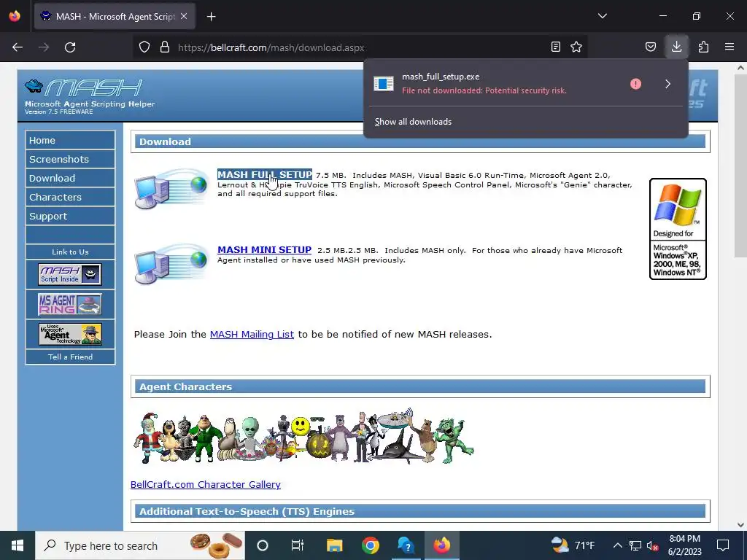Open the weather widget showing 71°F
This screenshot has width=747, height=560.
coord(573,545)
